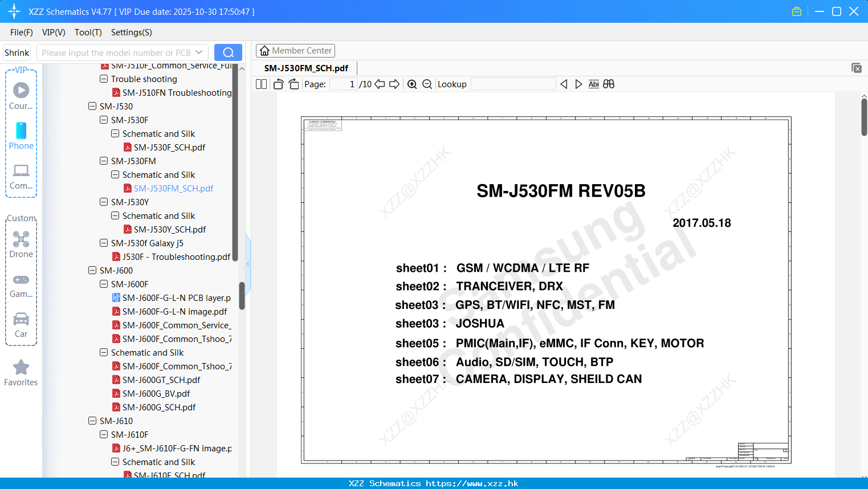Open the File(F) menu
Screen dimensions: 868x489
[22, 32]
